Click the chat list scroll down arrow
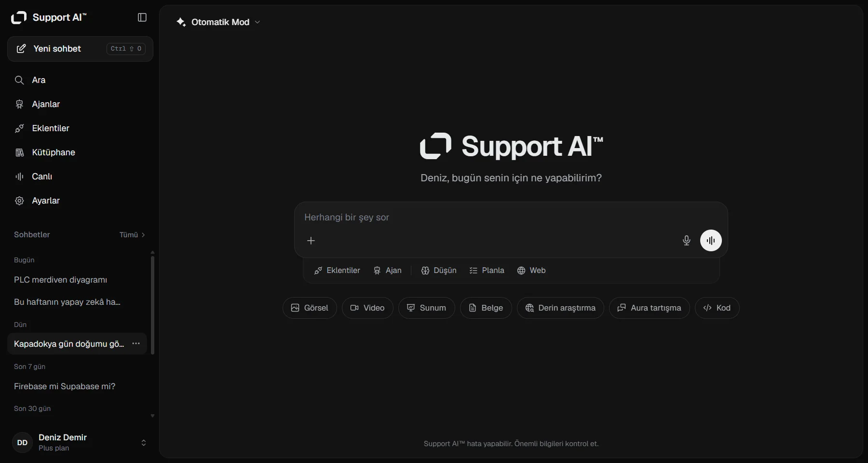868x463 pixels. pyautogui.click(x=152, y=416)
